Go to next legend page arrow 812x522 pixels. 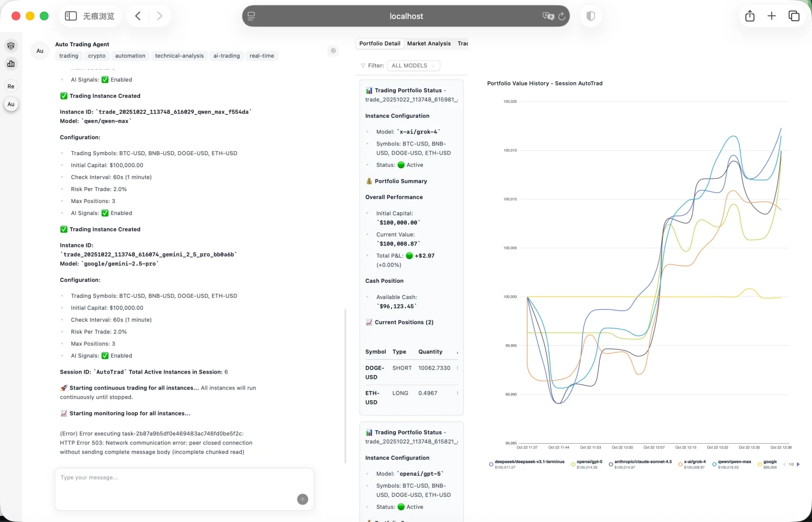[798, 464]
